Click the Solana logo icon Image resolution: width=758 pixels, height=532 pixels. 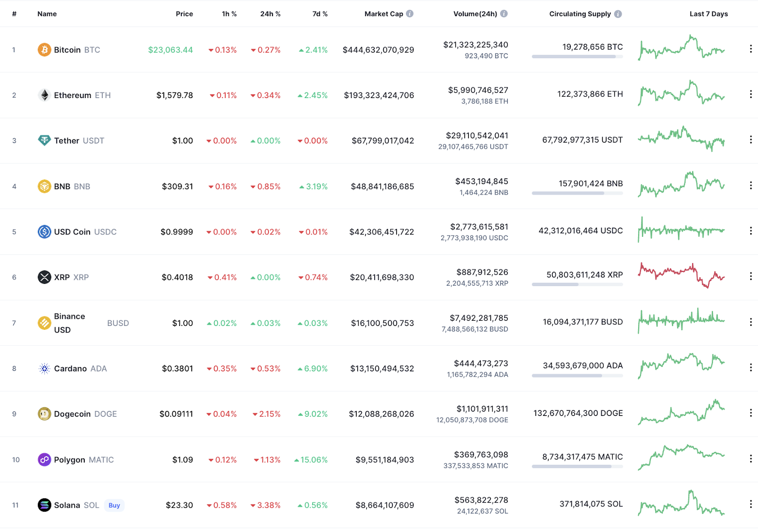[x=44, y=505]
